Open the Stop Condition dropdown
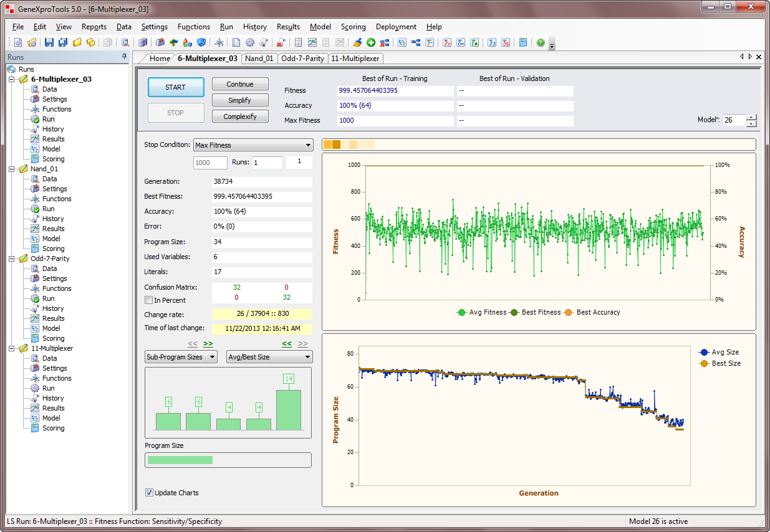The width and height of the screenshot is (770, 532). (x=253, y=145)
